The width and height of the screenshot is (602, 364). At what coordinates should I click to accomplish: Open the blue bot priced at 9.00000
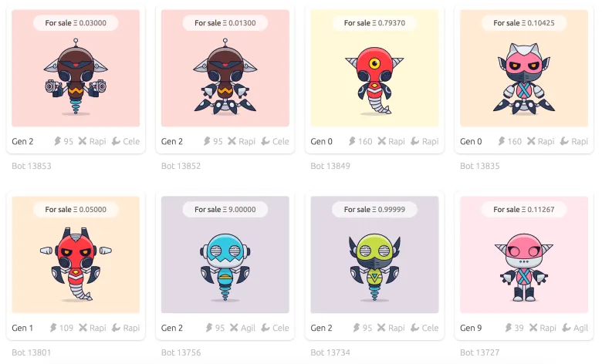(x=225, y=254)
